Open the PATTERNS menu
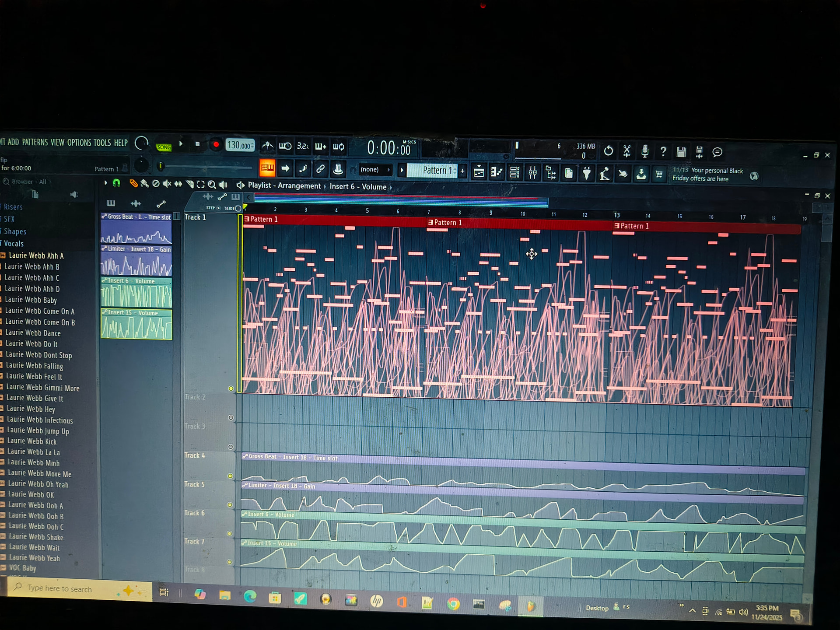This screenshot has width=840, height=630. click(x=35, y=143)
